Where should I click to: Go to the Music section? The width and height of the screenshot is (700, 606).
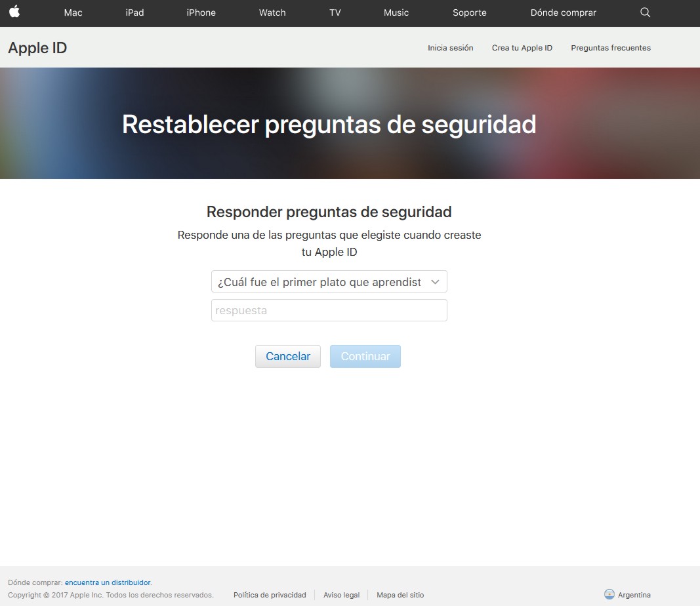pyautogui.click(x=396, y=12)
